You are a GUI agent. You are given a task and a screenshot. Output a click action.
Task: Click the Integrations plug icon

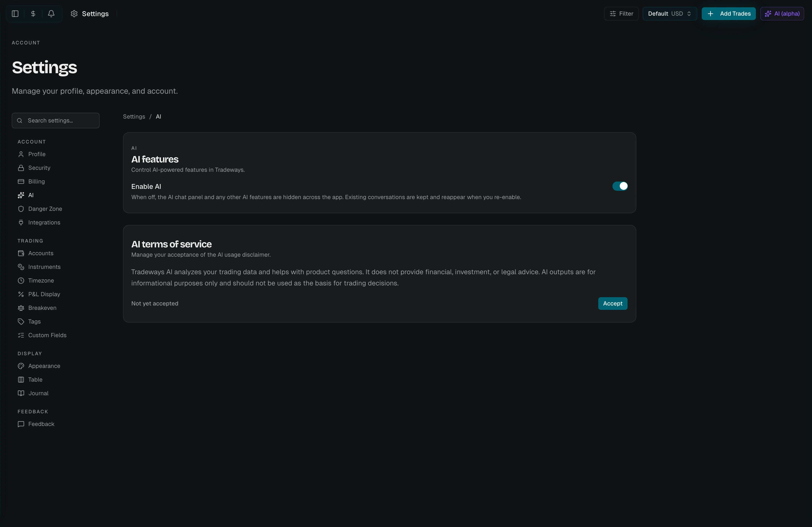(21, 223)
